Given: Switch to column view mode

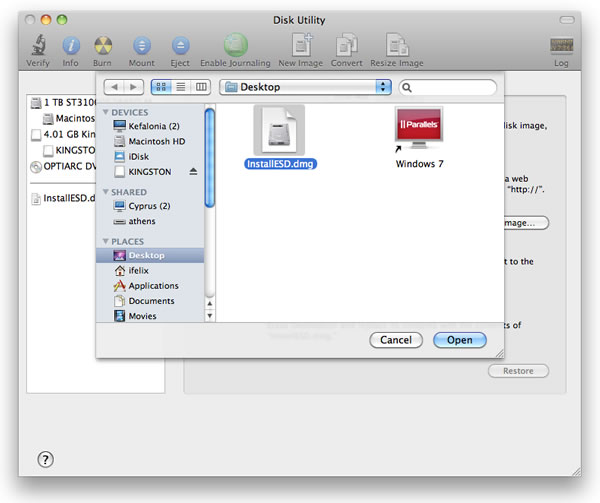Looking at the screenshot, I should [201, 87].
